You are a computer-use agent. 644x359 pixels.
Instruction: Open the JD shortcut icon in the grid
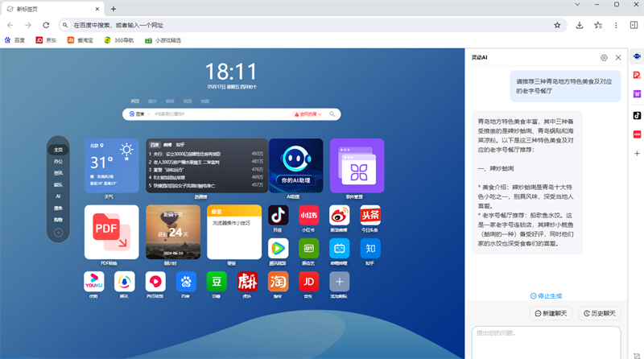[308, 282]
